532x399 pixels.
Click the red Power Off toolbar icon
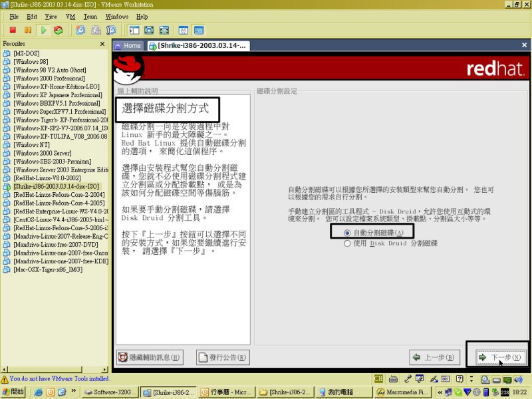click(13, 30)
